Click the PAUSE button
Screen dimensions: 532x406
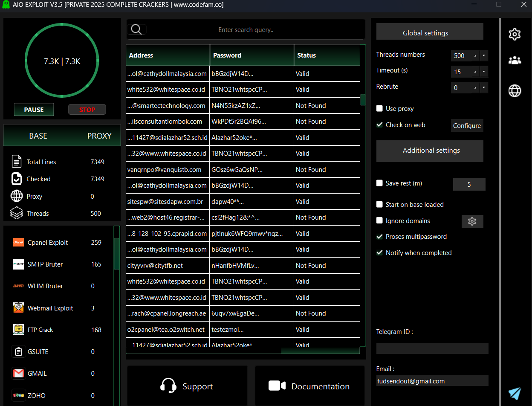pyautogui.click(x=34, y=110)
